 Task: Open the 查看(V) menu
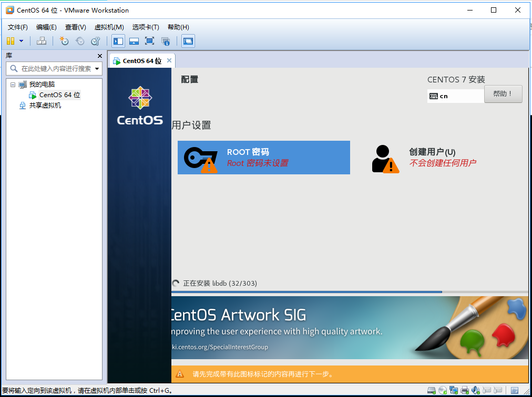click(75, 27)
